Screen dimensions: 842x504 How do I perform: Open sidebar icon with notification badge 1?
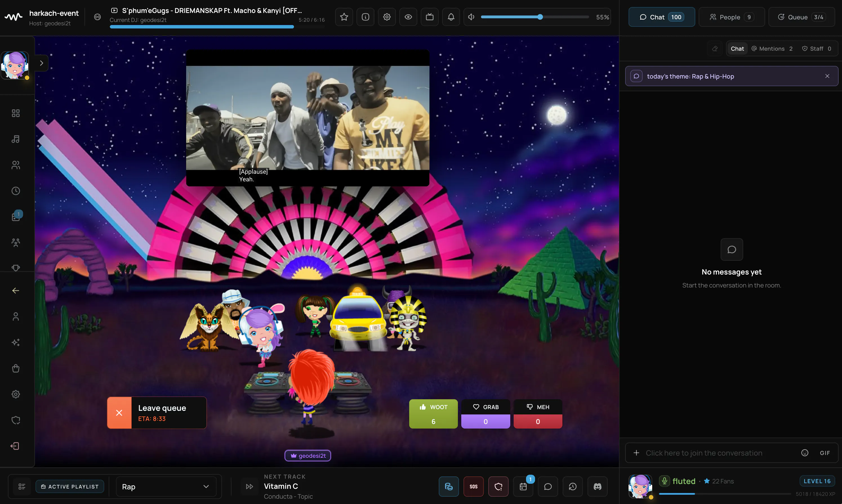pos(15,217)
